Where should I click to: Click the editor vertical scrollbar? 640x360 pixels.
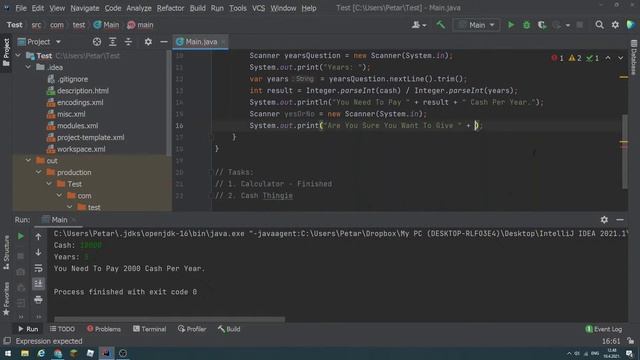(x=624, y=151)
